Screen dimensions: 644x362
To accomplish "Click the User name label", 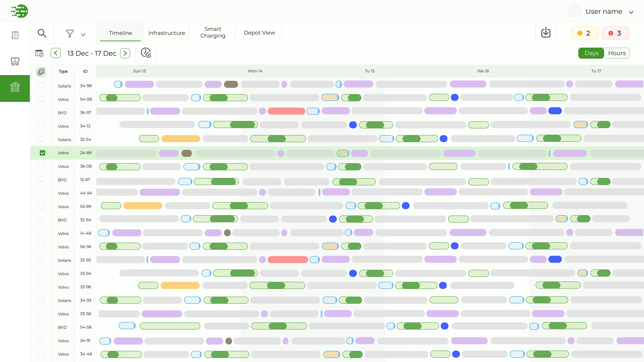I will pos(604,12).
